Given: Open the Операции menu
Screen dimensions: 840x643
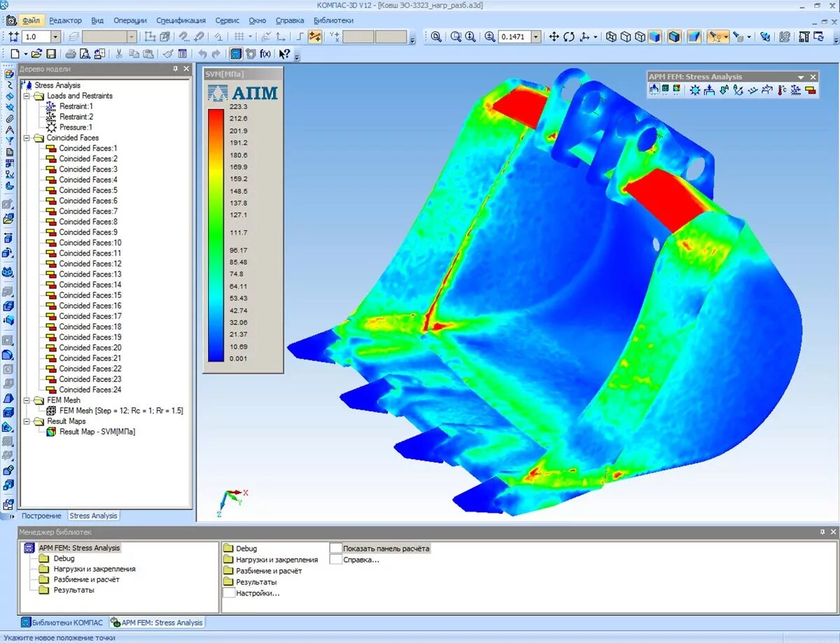Looking at the screenshot, I should pos(130,21).
